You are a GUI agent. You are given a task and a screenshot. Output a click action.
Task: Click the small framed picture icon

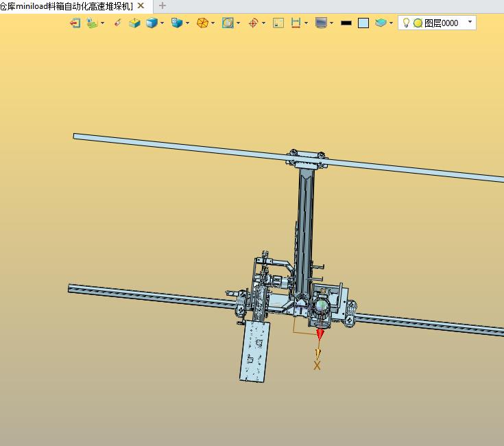point(278,23)
